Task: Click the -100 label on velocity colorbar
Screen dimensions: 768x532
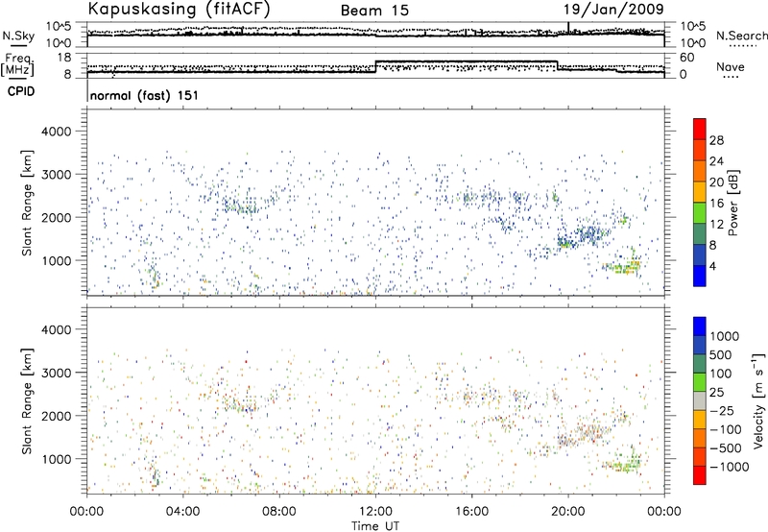Action: pos(726,429)
